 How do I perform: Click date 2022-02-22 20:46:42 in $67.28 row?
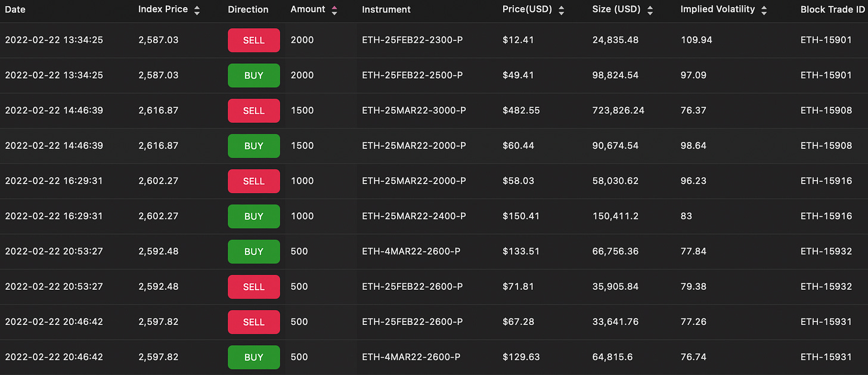[54, 321]
